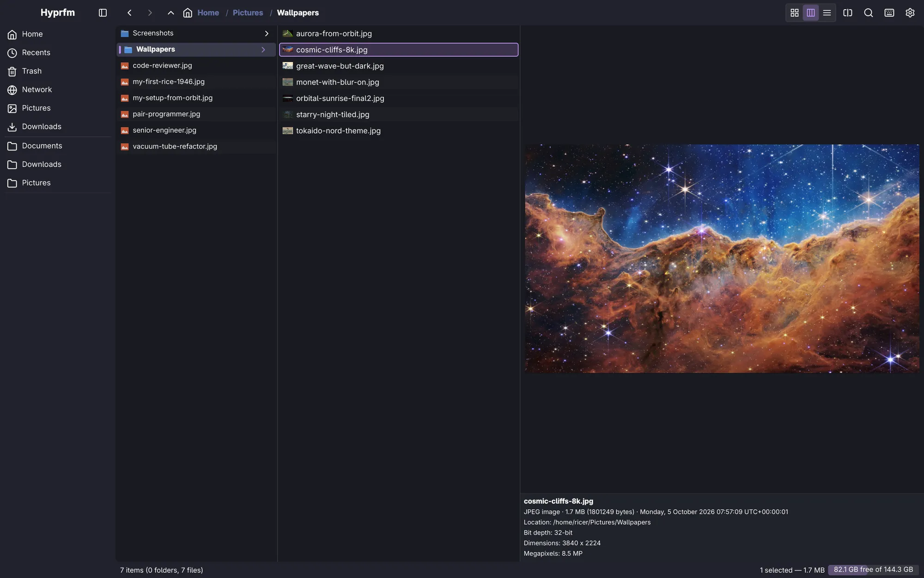
Task: Click great-wave-but-dark.jpg thumbnail icon
Action: coord(288,66)
